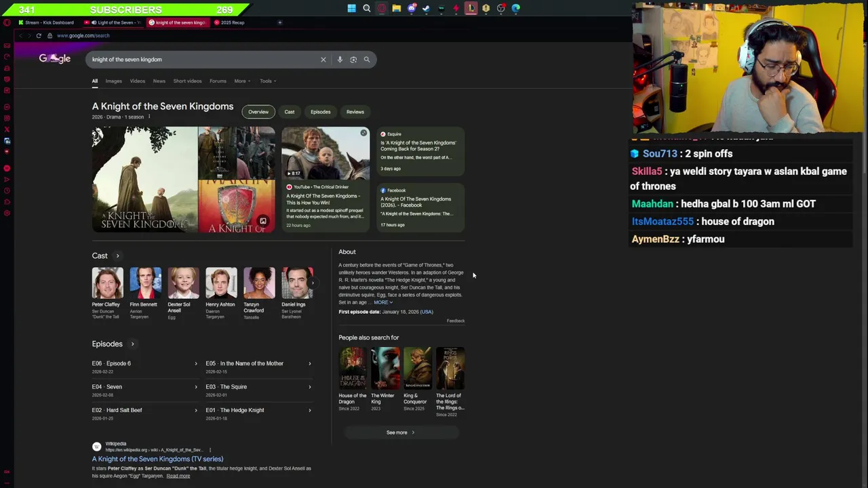Open House of the Dragon poster
The image size is (868, 488).
(x=353, y=368)
